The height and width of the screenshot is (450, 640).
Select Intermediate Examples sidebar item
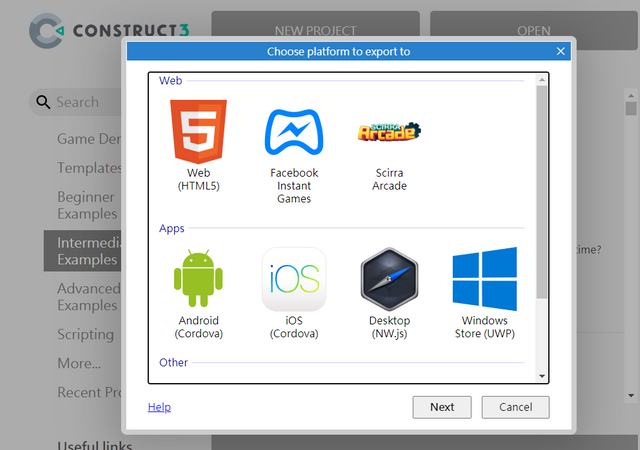[82, 251]
